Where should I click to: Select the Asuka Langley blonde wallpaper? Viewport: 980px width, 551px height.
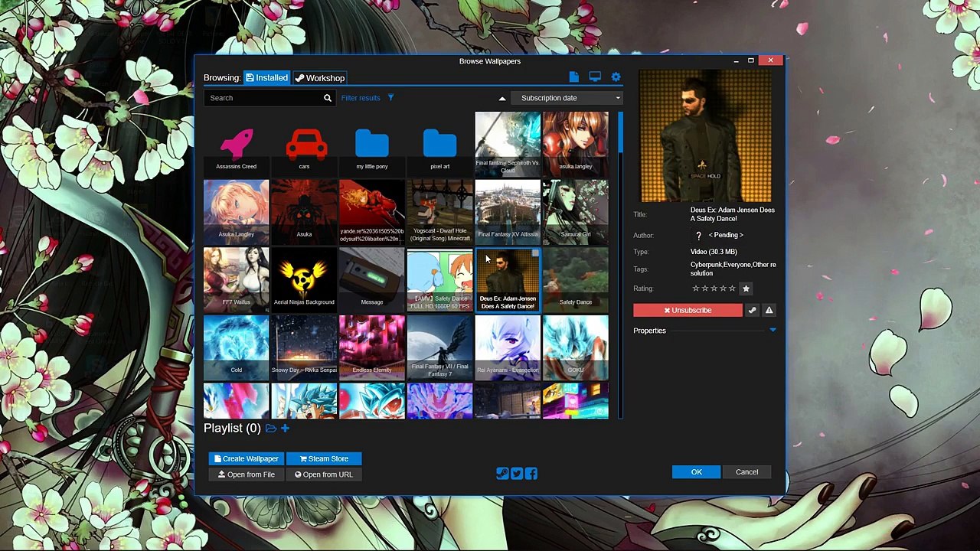236,212
